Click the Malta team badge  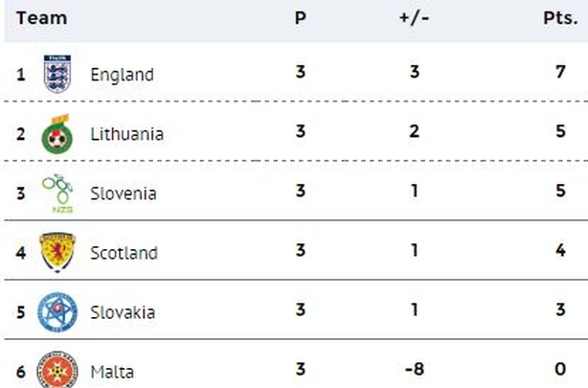[57, 370]
